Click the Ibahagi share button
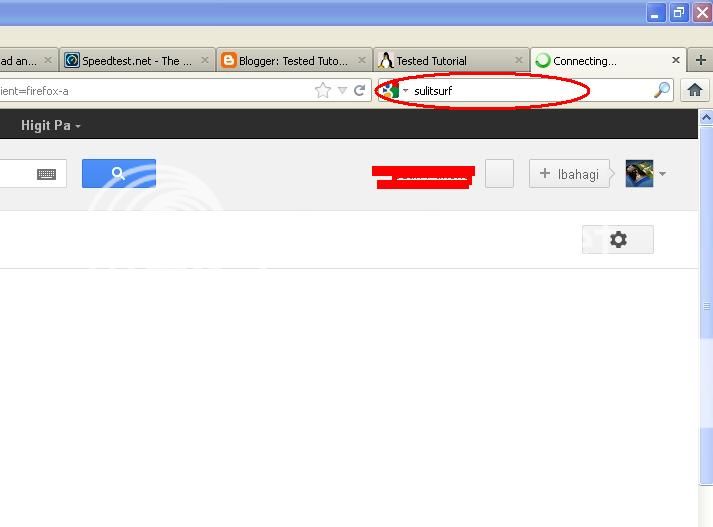The width and height of the screenshot is (713, 527). point(569,174)
